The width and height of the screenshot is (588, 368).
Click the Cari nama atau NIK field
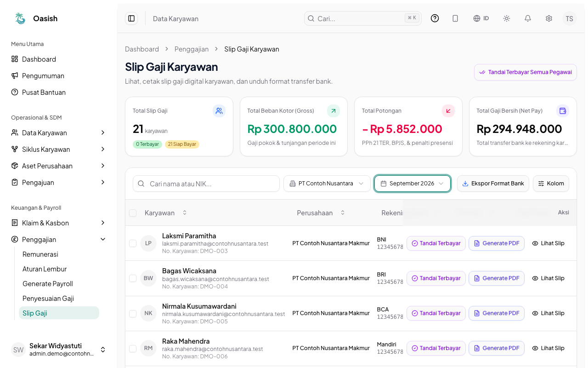[x=206, y=184]
